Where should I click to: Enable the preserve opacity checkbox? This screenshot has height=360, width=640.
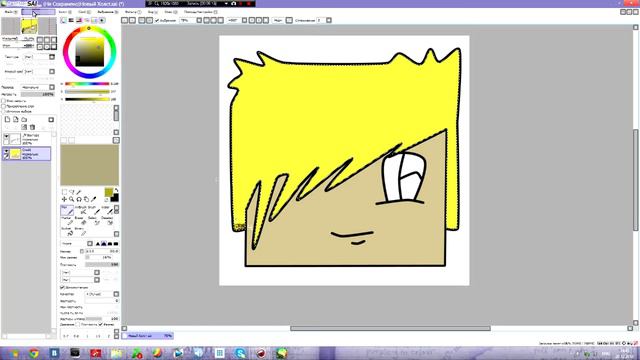(4, 100)
